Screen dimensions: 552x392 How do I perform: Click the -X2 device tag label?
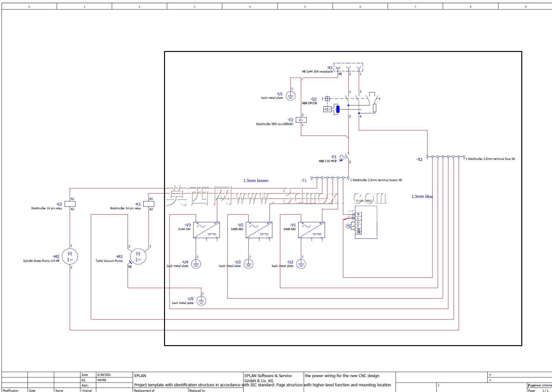(x=419, y=160)
